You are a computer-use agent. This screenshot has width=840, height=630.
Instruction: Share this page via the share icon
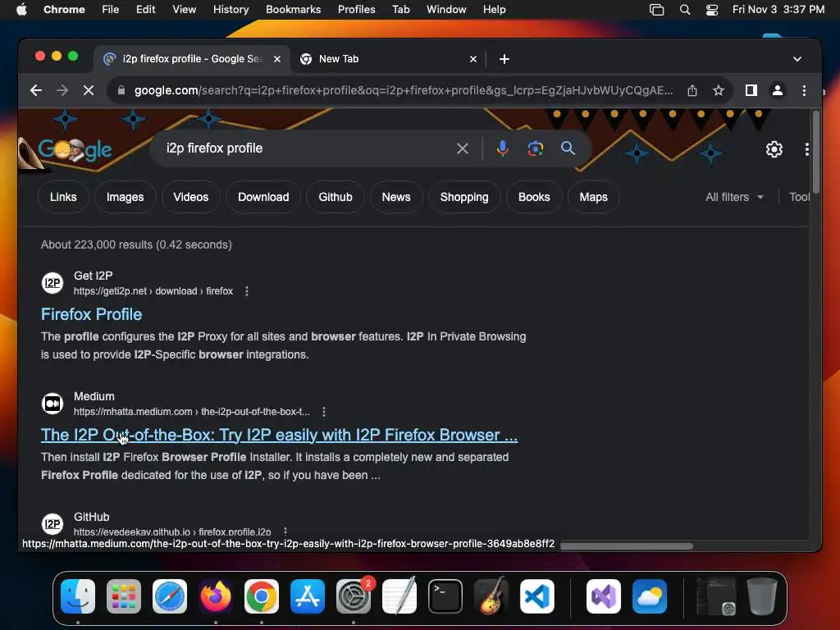point(692,90)
